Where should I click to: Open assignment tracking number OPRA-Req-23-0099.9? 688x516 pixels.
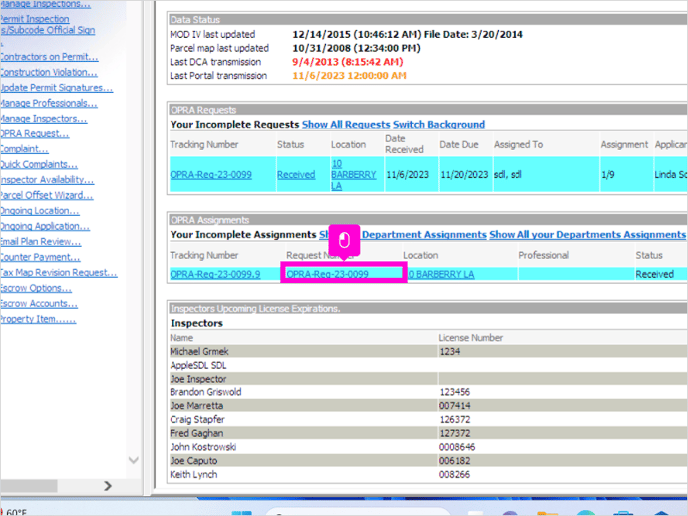click(215, 274)
